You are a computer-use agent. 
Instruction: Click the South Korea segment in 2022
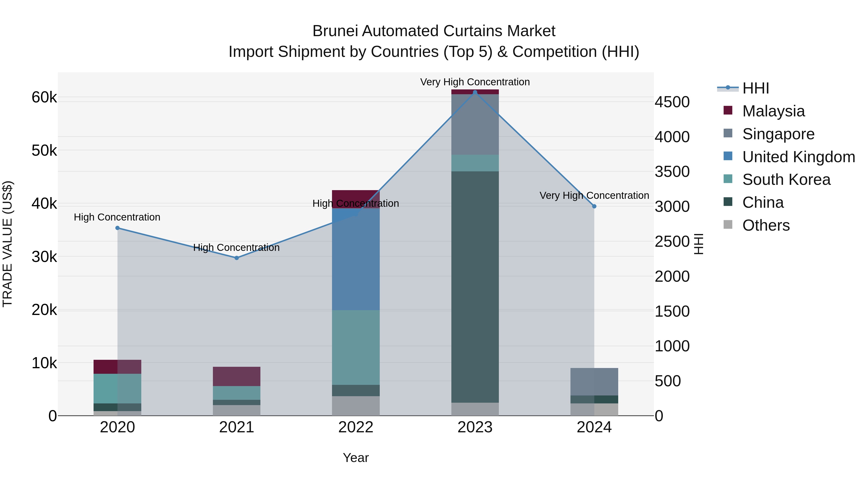[356, 348]
